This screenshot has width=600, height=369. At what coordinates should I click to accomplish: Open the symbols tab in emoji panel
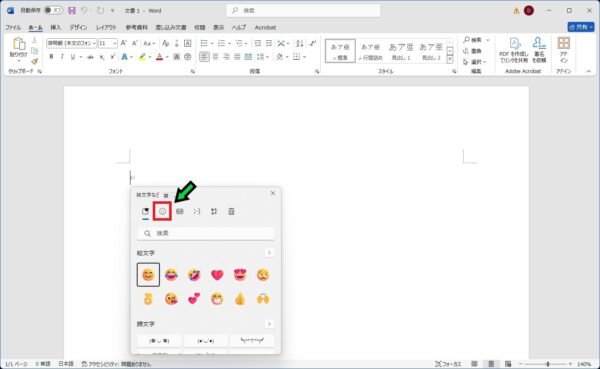point(214,211)
